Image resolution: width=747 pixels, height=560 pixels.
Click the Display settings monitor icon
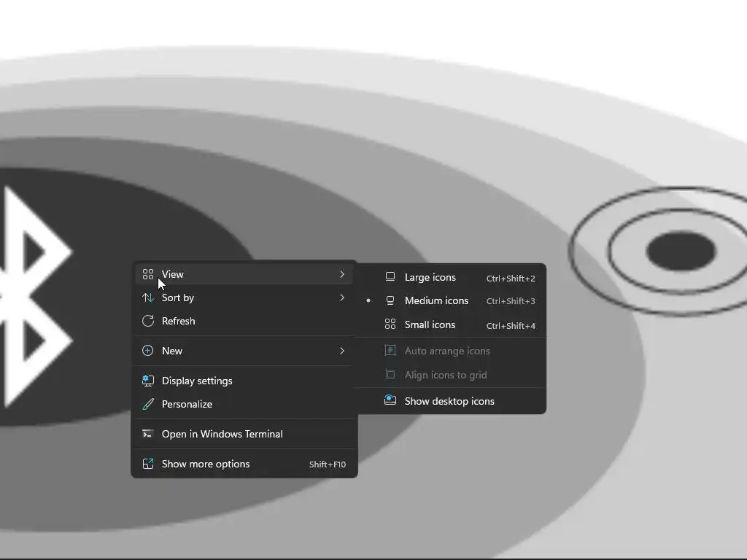148,381
